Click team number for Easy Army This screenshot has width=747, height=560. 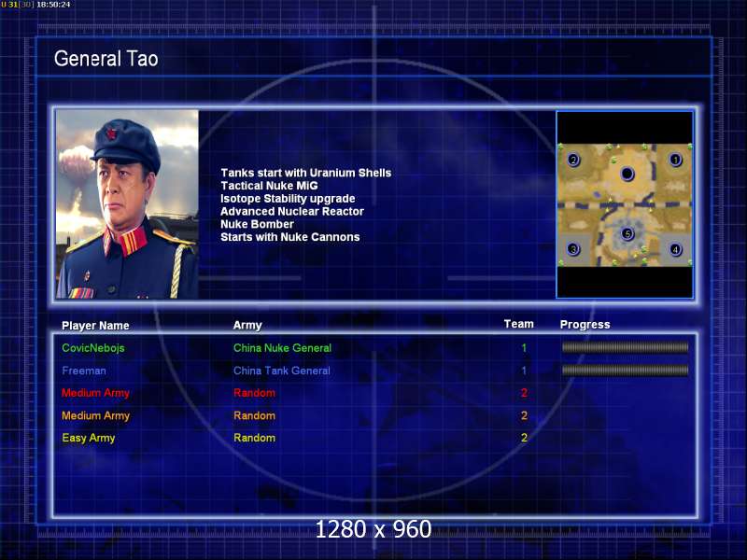tap(524, 438)
